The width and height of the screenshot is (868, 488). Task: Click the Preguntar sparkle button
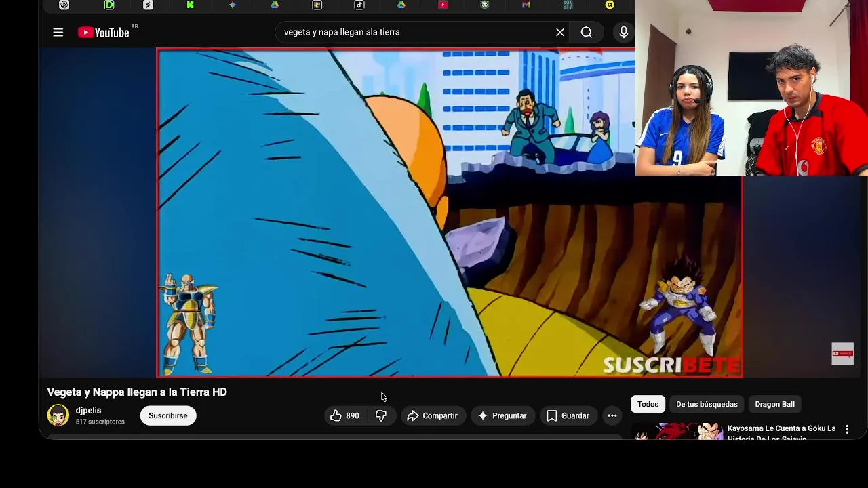click(502, 415)
